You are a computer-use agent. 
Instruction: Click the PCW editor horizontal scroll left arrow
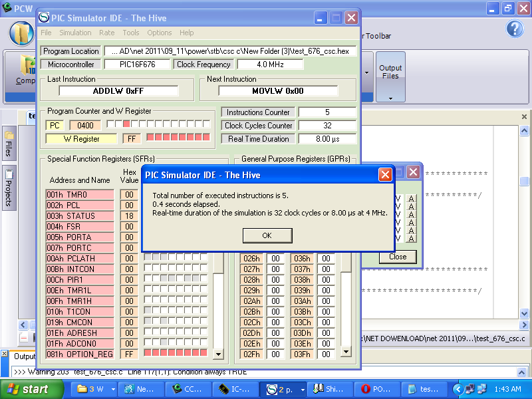click(23, 325)
